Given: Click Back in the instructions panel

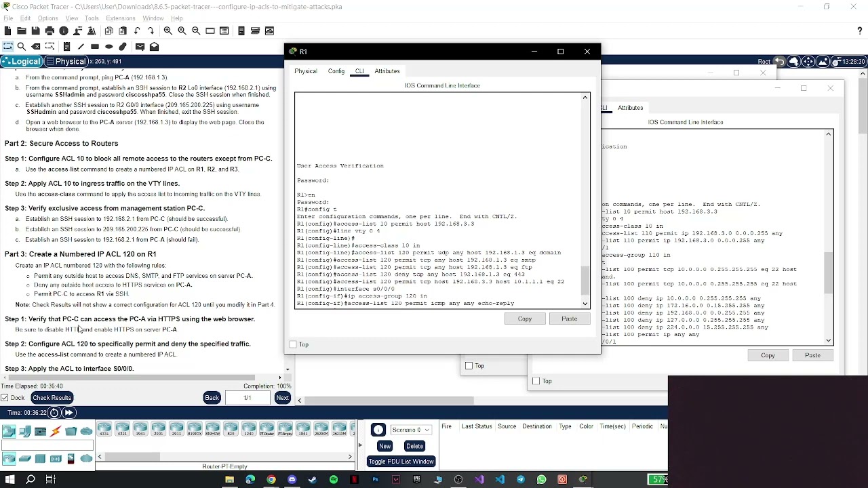Looking at the screenshot, I should pos(212,398).
